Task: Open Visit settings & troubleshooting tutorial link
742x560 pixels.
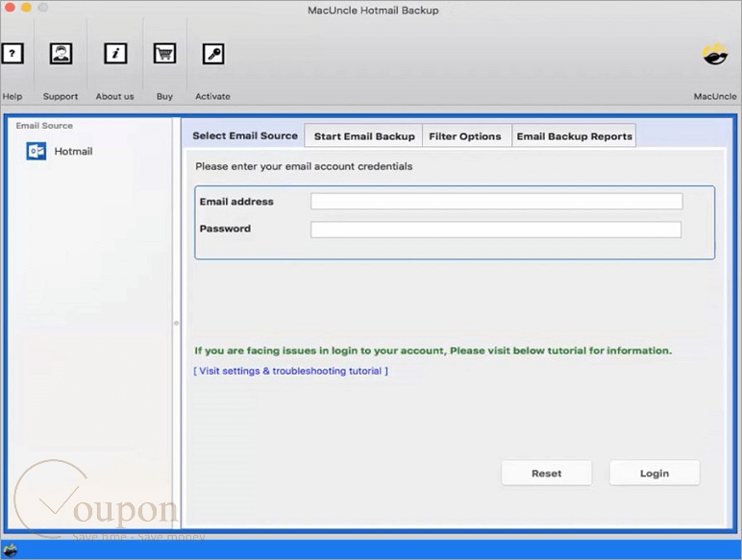Action: coord(290,371)
